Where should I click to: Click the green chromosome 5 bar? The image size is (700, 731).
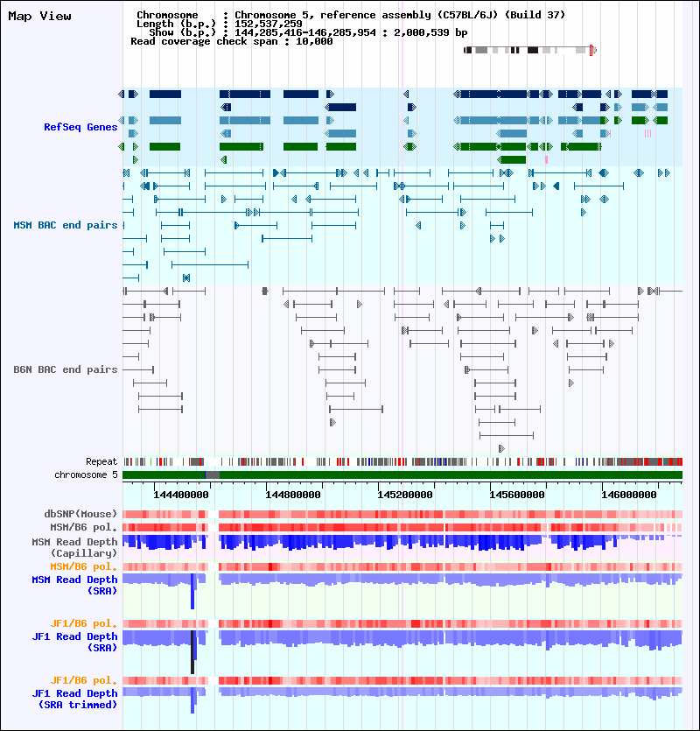click(x=402, y=474)
